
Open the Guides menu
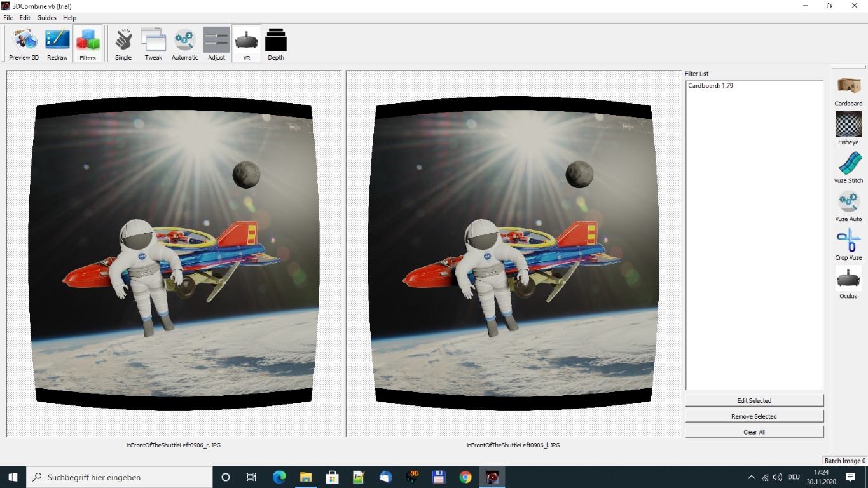pyautogui.click(x=46, y=18)
